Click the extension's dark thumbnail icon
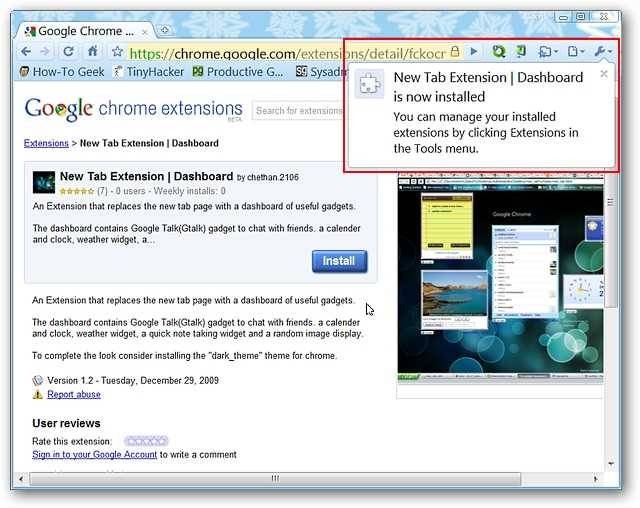This screenshot has width=640, height=508. (x=44, y=182)
